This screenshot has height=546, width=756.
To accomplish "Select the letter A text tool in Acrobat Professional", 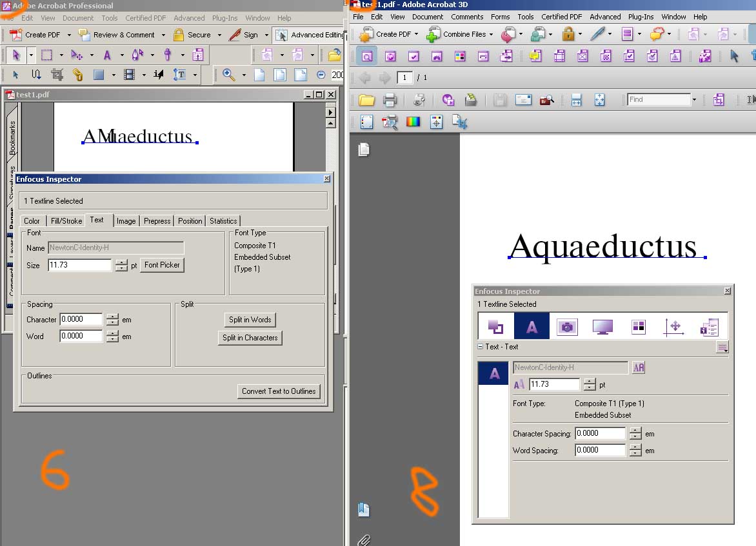I will [x=107, y=55].
